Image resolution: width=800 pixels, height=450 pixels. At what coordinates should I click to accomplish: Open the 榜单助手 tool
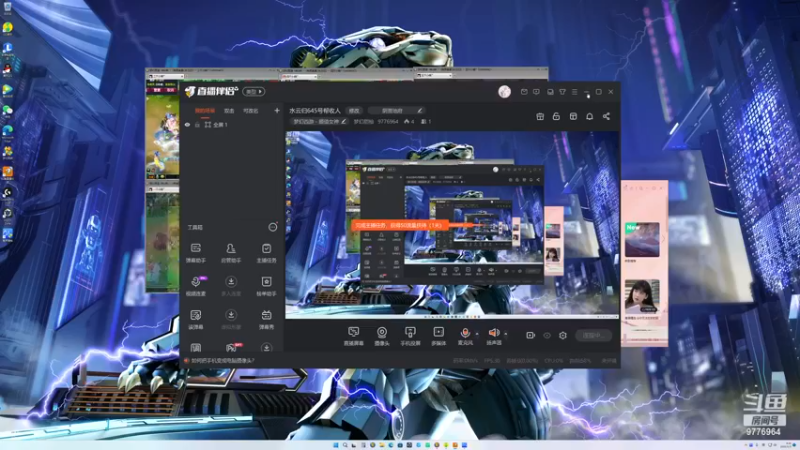coord(266,286)
